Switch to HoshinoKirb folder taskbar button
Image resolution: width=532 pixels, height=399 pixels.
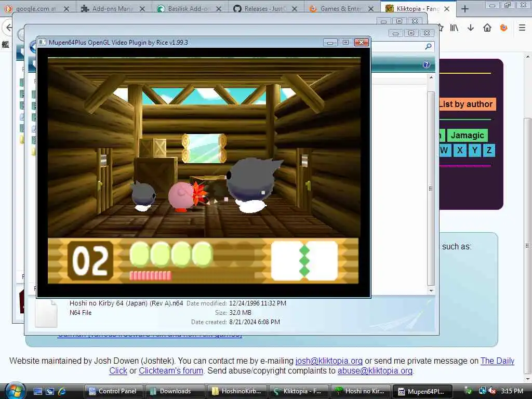click(x=237, y=391)
